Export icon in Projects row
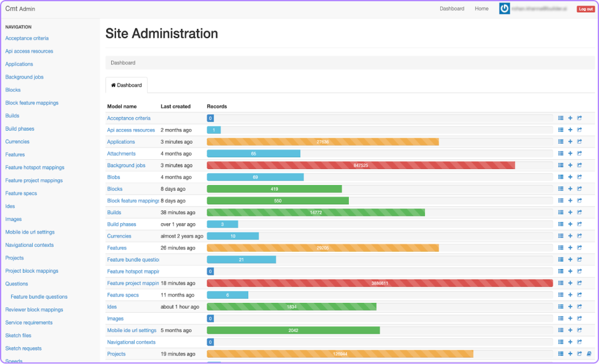599x364 pixels. (x=579, y=354)
